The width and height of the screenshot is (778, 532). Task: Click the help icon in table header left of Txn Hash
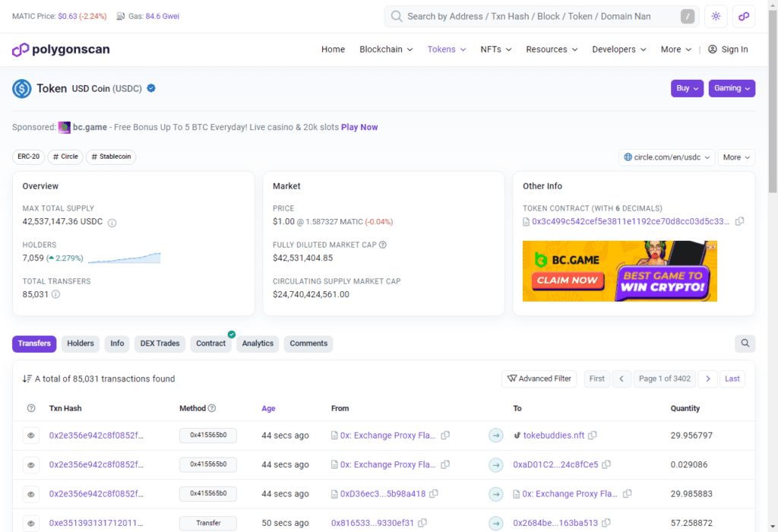(x=31, y=408)
